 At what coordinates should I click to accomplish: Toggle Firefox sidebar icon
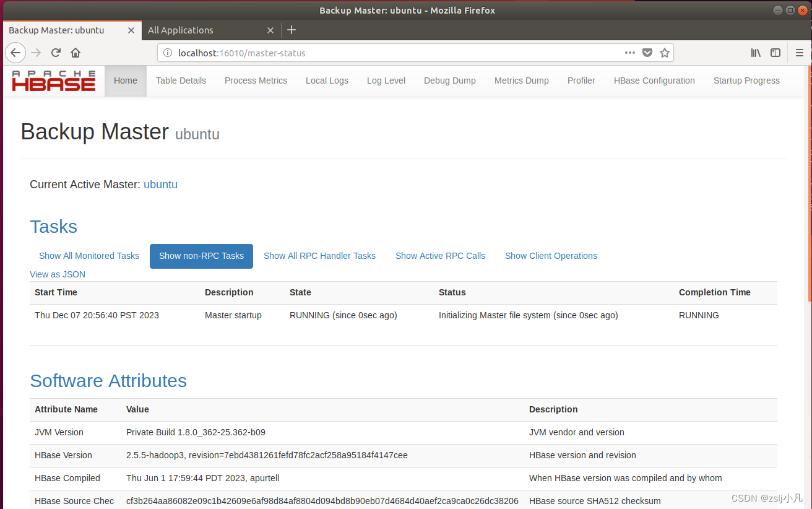point(775,53)
